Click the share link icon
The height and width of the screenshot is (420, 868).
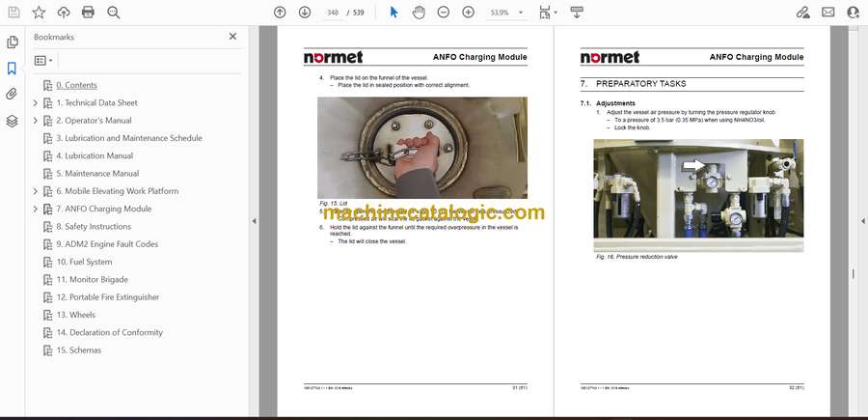[x=802, y=13]
